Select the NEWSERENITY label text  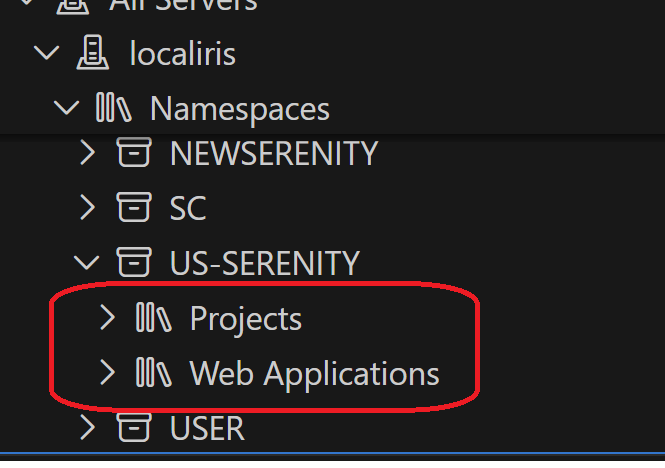274,153
